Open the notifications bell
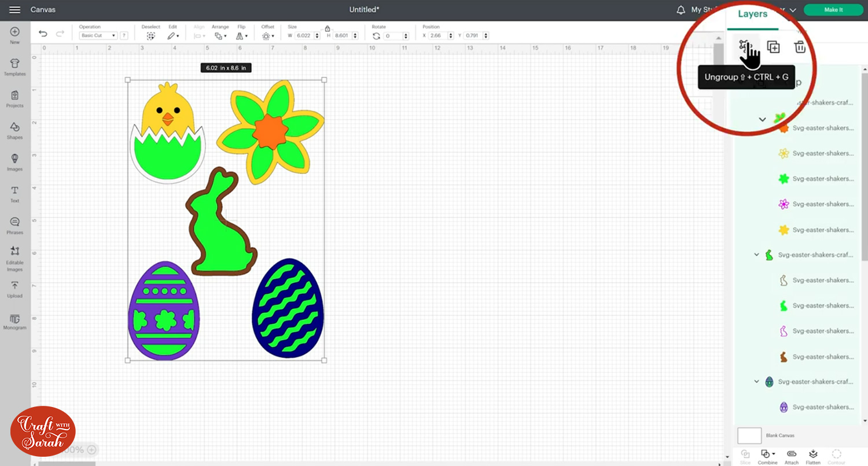This screenshot has height=466, width=868. [681, 10]
